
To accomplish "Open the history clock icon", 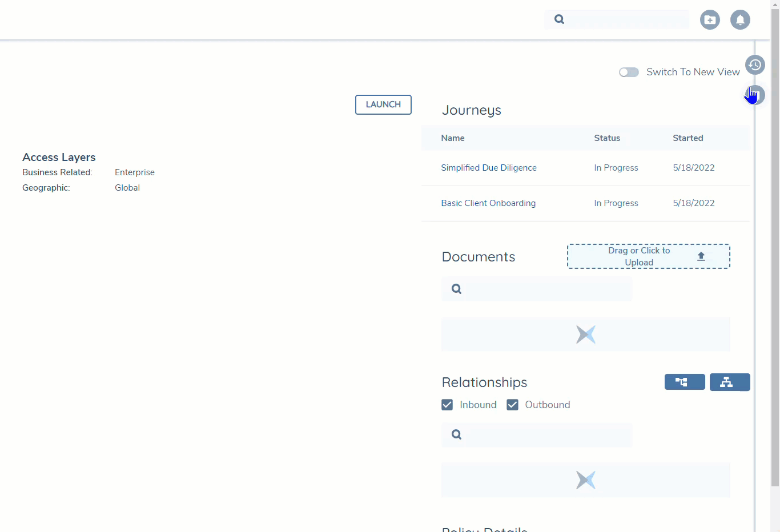I will point(755,65).
